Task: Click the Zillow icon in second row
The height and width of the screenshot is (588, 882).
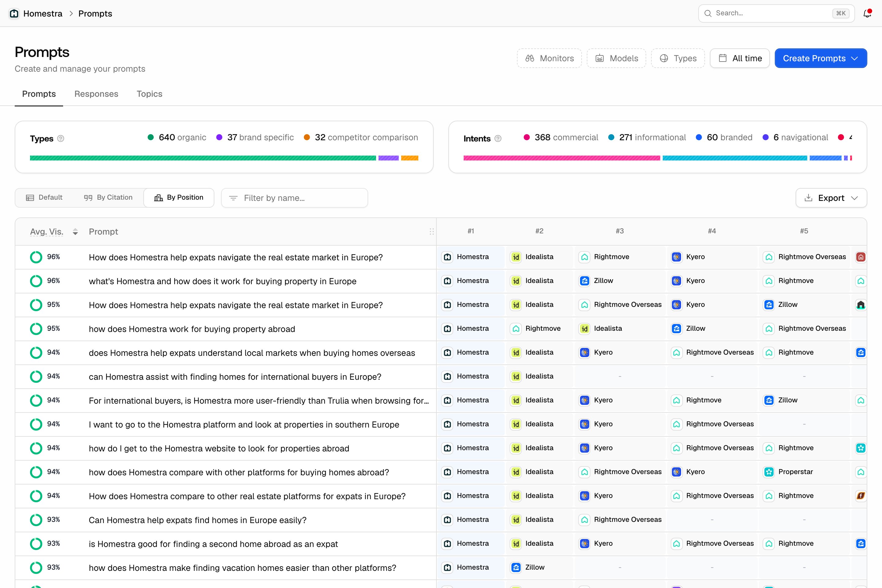Action: [584, 281]
